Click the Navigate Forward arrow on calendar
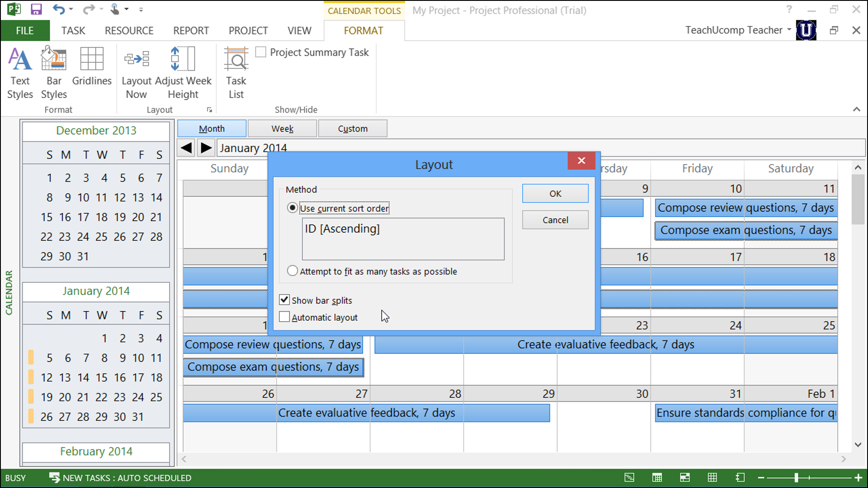The image size is (868, 488). tap(205, 148)
